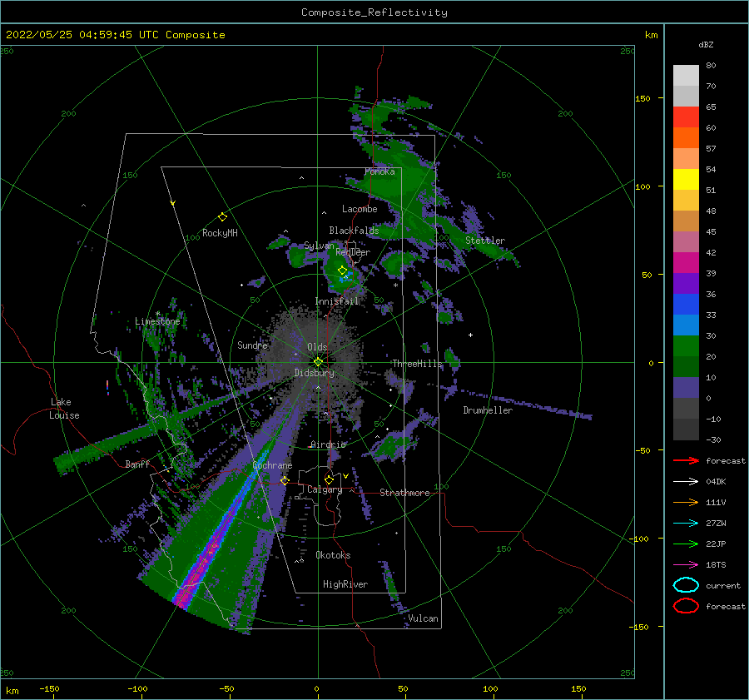Screen dimensions: 749x700
Task: Click the green 22JP arrow legend icon
Action: (x=686, y=544)
